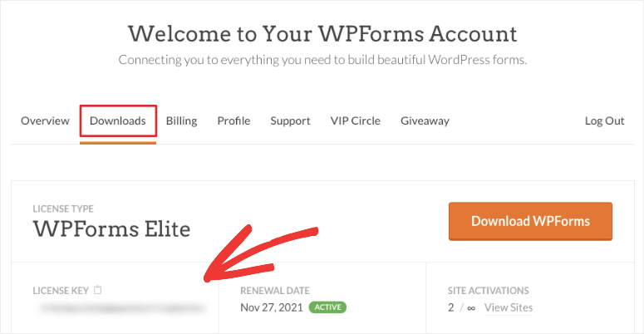The image size is (644, 334).
Task: Go to the Billing tab
Action: point(181,120)
